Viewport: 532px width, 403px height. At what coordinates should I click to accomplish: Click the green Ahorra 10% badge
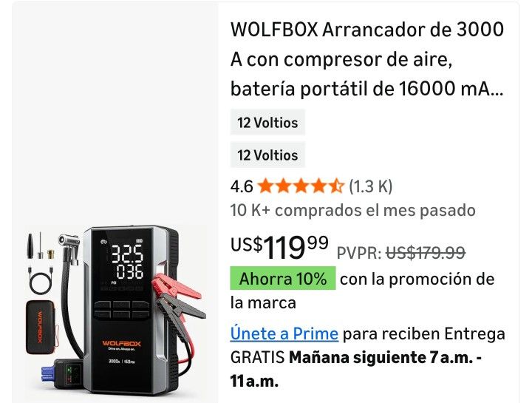283,279
